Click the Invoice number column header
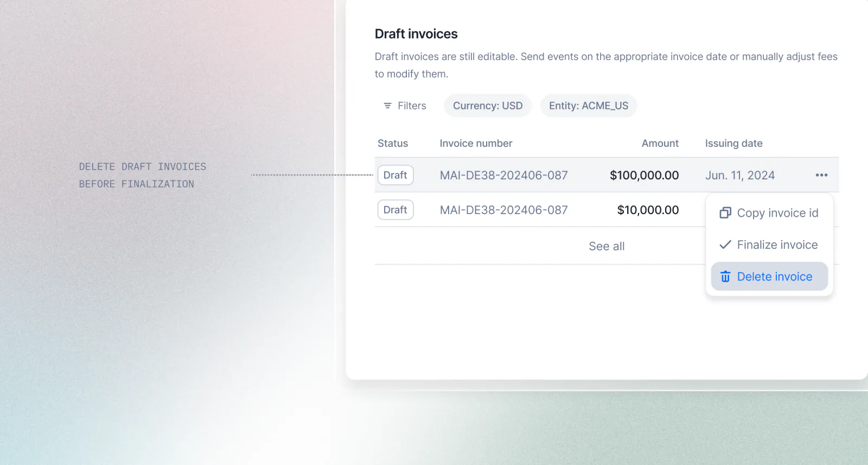868x465 pixels. click(476, 143)
